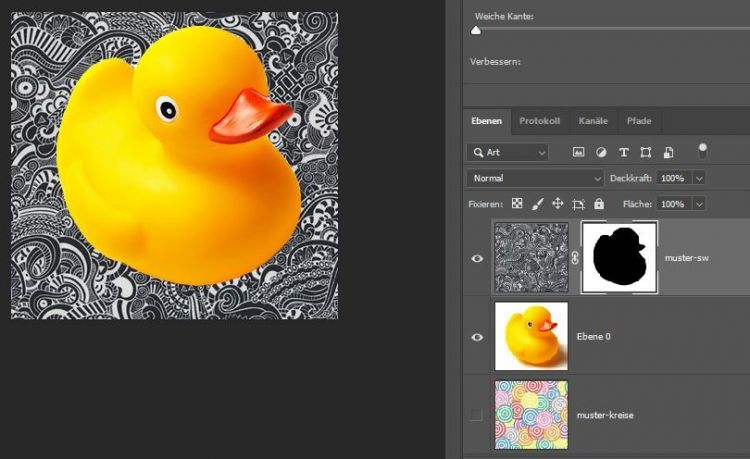Screen dimensions: 750x459
Task: Filter layers by pixel layer icon
Action: coord(578,152)
